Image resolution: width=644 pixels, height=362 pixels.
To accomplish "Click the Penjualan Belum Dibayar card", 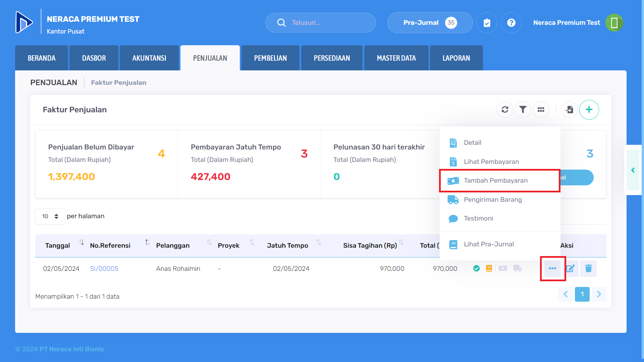I will tap(107, 164).
